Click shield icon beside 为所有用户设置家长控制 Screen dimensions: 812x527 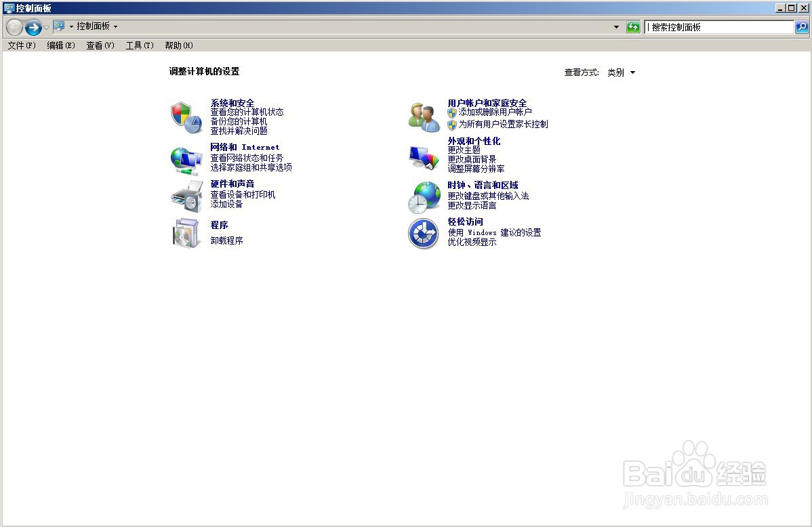(452, 125)
